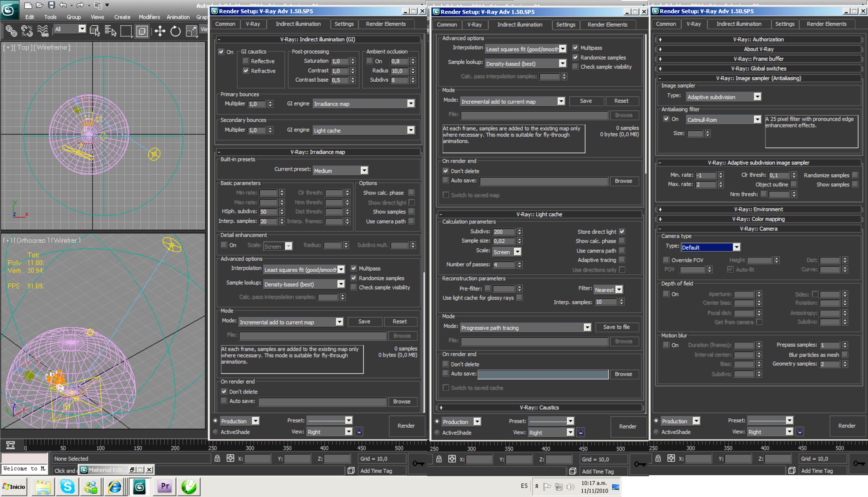Click the Save File icon
The height and width of the screenshot is (497, 868).
(x=51, y=5)
